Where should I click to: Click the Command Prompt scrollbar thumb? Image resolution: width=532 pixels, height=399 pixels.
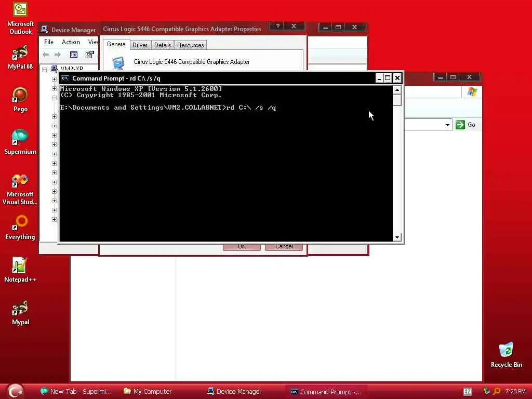coord(397,100)
